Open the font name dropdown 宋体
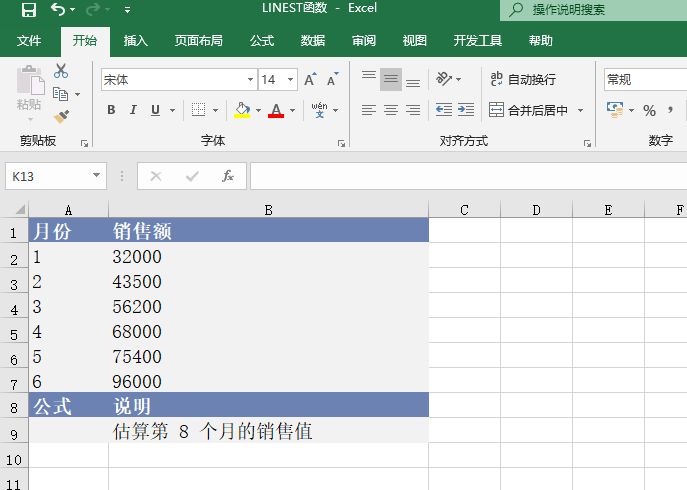The height and width of the screenshot is (490, 687). click(x=251, y=80)
